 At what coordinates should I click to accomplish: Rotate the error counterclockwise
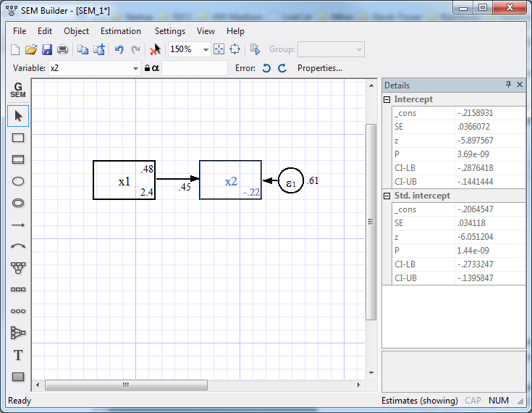click(x=266, y=68)
